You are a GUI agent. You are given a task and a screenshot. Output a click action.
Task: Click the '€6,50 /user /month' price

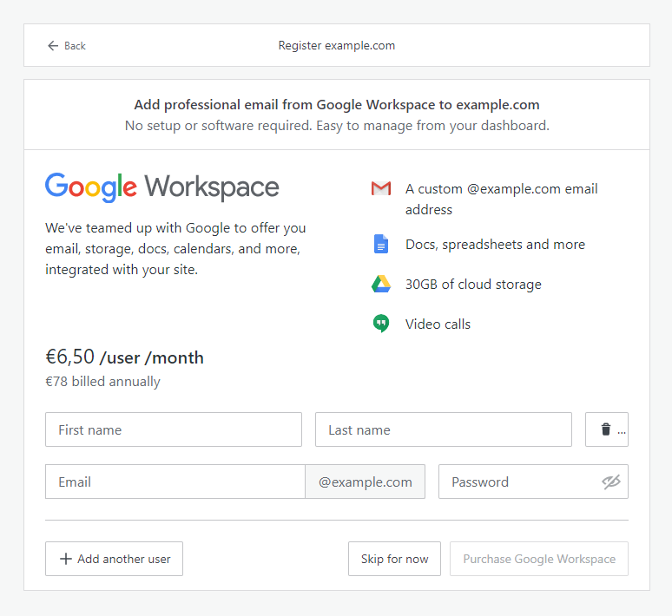click(125, 357)
